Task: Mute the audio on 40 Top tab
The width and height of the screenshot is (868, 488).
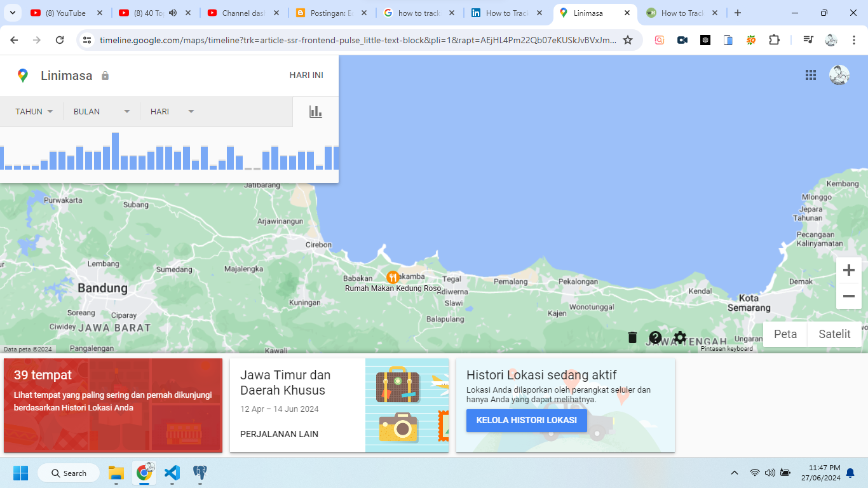Action: click(x=173, y=13)
